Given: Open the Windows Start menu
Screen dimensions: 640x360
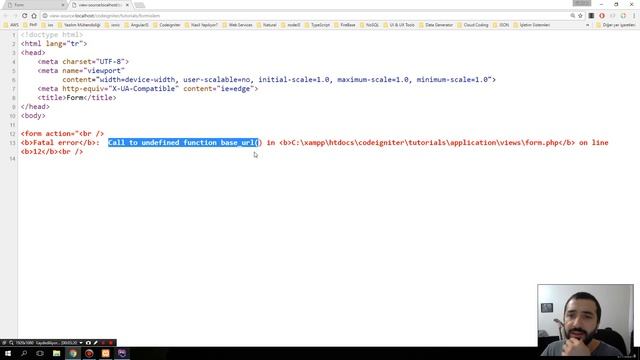Looking at the screenshot, I should tap(8, 353).
